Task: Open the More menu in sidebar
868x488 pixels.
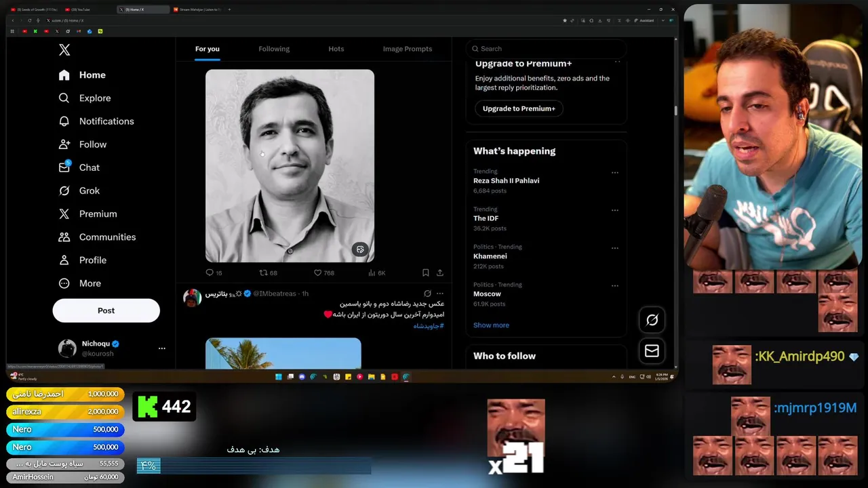Action: point(80,283)
